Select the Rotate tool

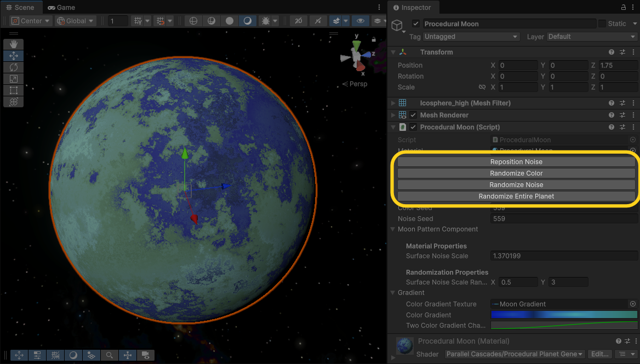pyautogui.click(x=13, y=67)
